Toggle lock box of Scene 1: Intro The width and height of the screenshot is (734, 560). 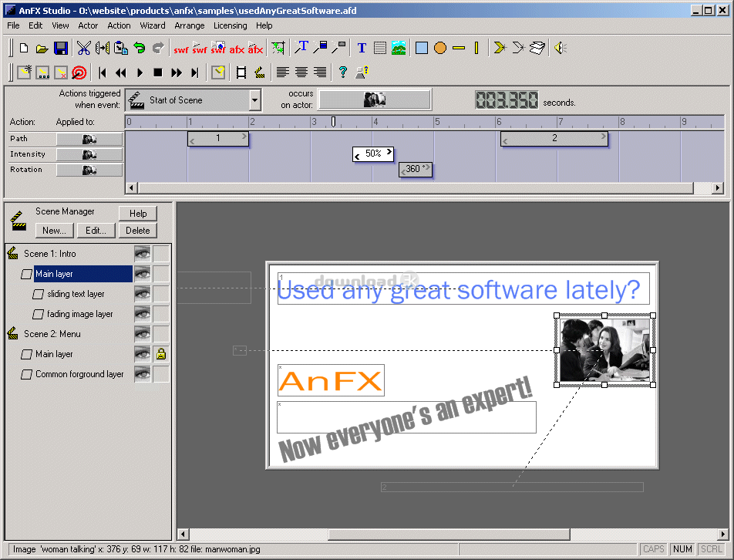[161, 254]
